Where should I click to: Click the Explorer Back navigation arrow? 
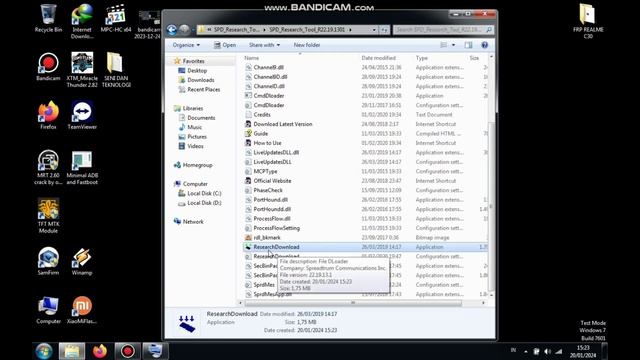172,30
